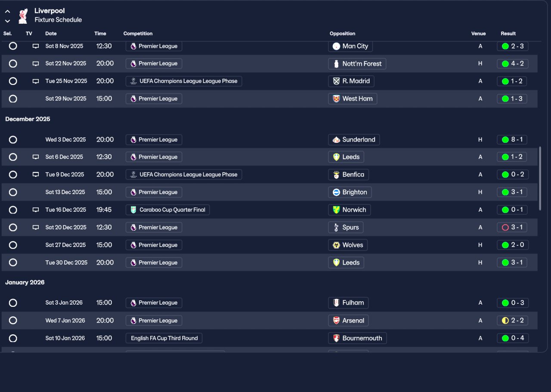Click TV icon for R. Madrid match

click(36, 81)
